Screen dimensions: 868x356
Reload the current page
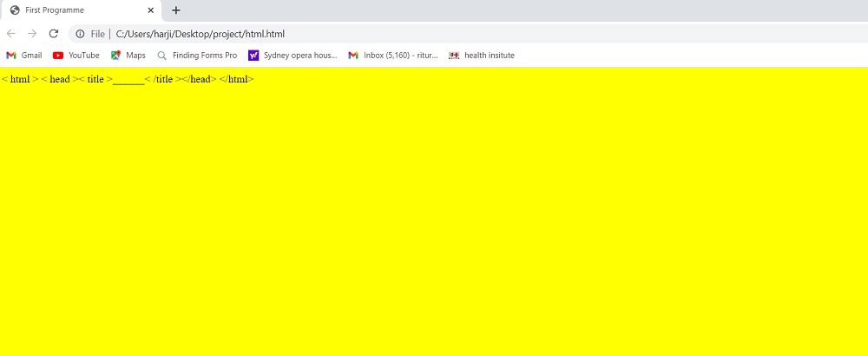(54, 34)
